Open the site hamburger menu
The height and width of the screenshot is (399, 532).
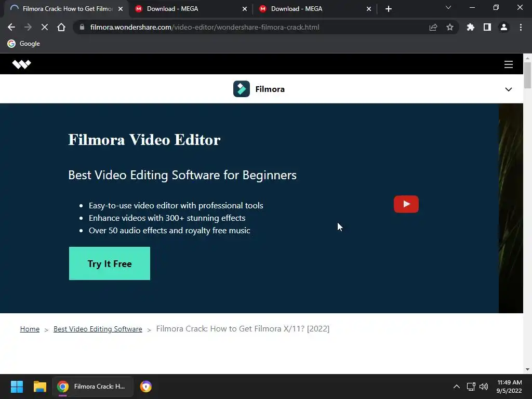tap(508, 64)
